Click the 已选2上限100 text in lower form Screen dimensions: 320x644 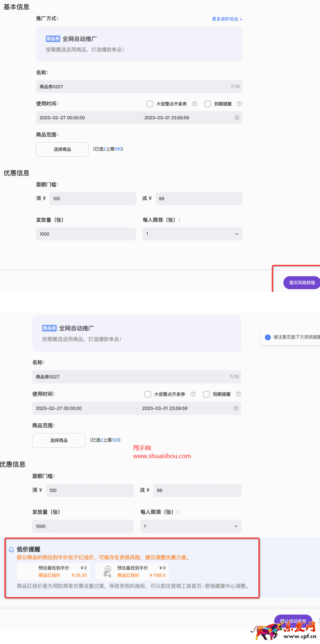point(105,440)
